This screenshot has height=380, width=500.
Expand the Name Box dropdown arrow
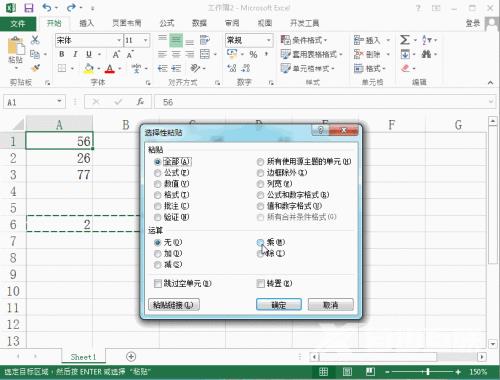tap(59, 101)
